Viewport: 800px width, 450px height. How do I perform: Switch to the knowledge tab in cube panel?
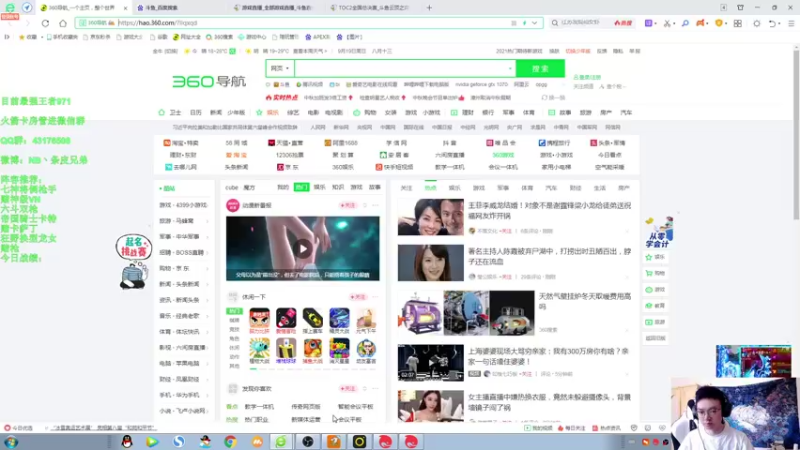click(x=338, y=187)
